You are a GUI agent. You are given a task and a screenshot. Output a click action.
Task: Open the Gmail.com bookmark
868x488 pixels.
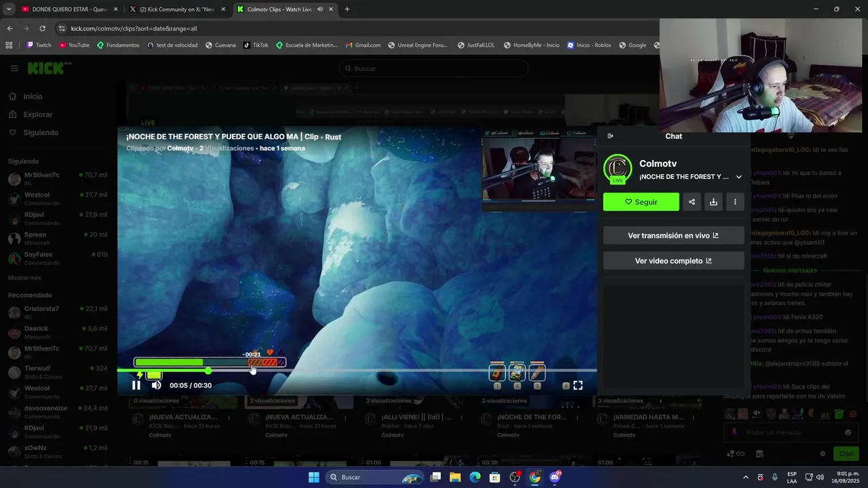[x=363, y=45]
